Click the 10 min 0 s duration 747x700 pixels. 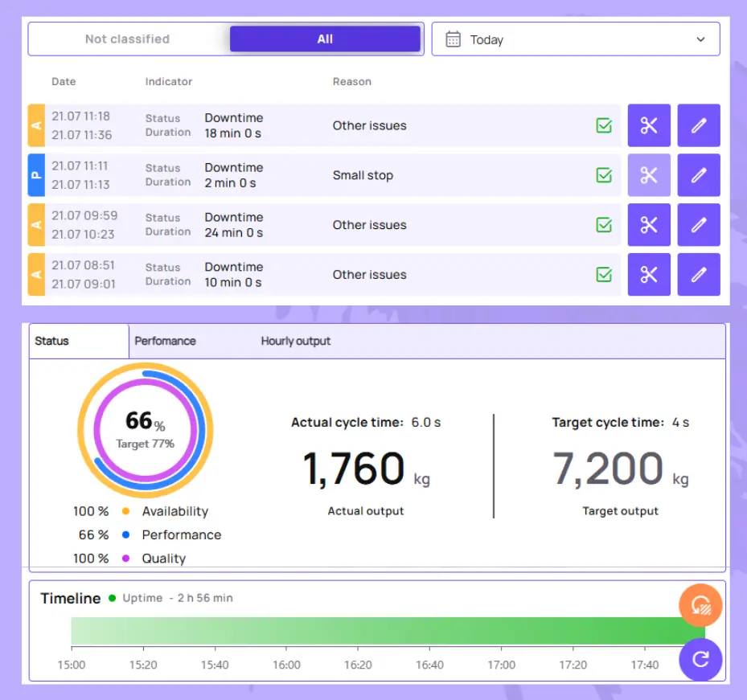(x=233, y=282)
